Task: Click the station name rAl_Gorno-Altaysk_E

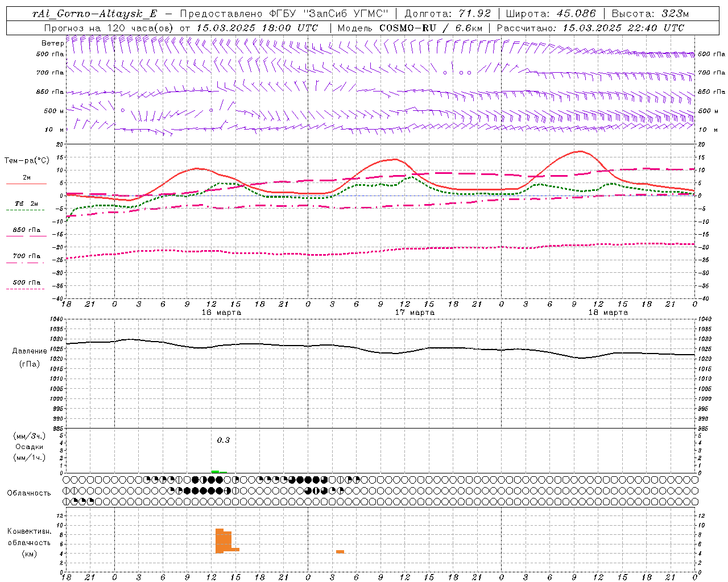Action: (x=94, y=14)
